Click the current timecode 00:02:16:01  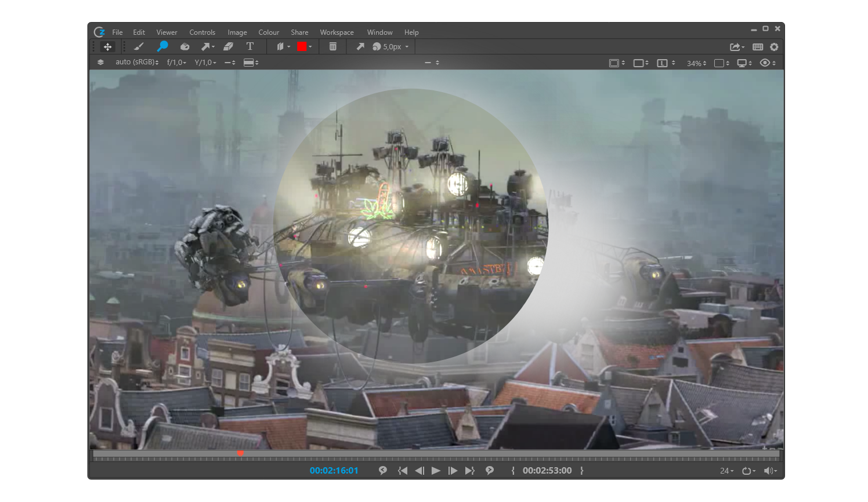pos(334,470)
